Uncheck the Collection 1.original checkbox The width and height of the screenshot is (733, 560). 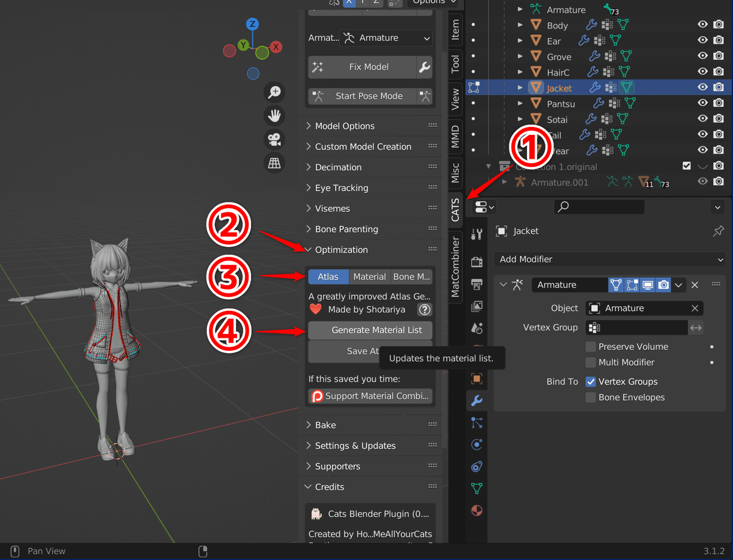point(687,166)
